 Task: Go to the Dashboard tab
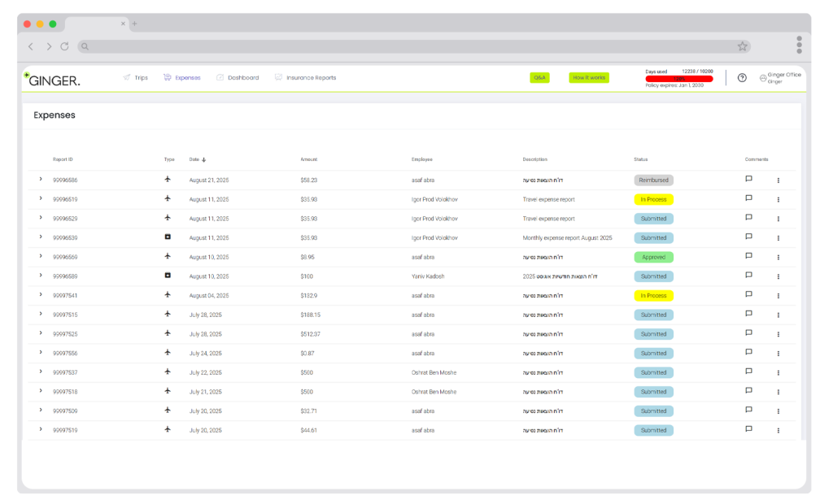tap(238, 78)
